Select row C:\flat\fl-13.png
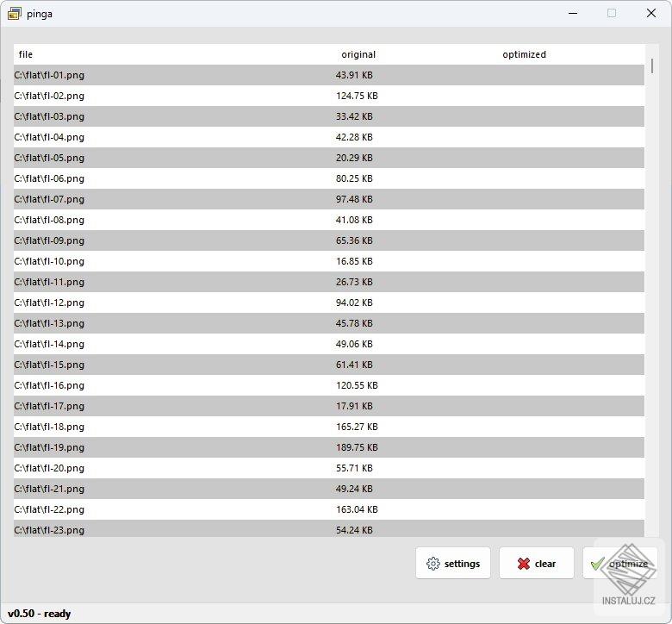Screen dimensions: 672x624 329,323
